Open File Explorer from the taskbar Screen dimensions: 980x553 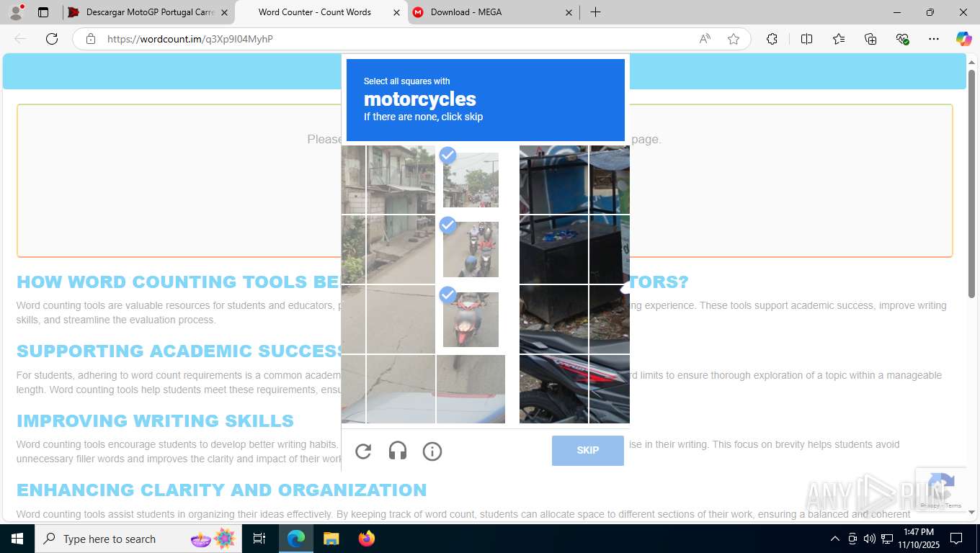pos(331,539)
